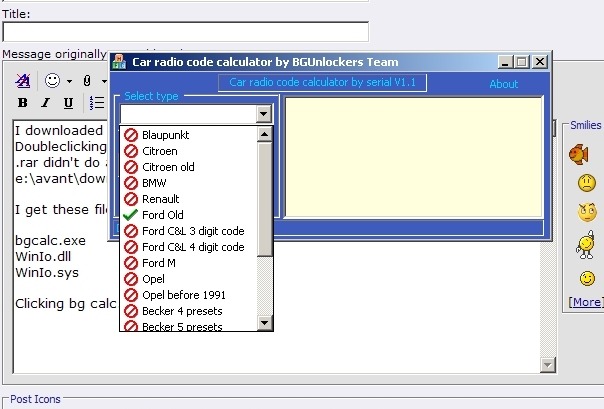604x409 pixels.
Task: Click the forum Title input field
Action: click(185, 32)
